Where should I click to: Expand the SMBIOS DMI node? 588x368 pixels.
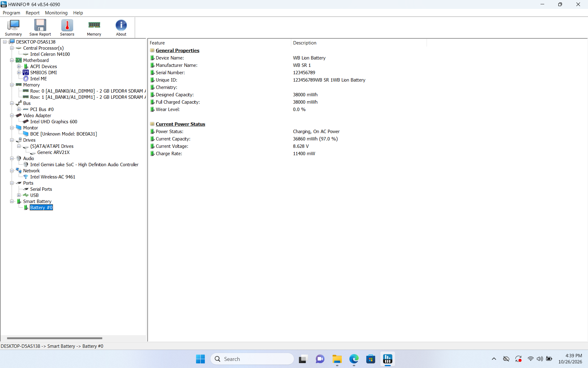pos(19,73)
